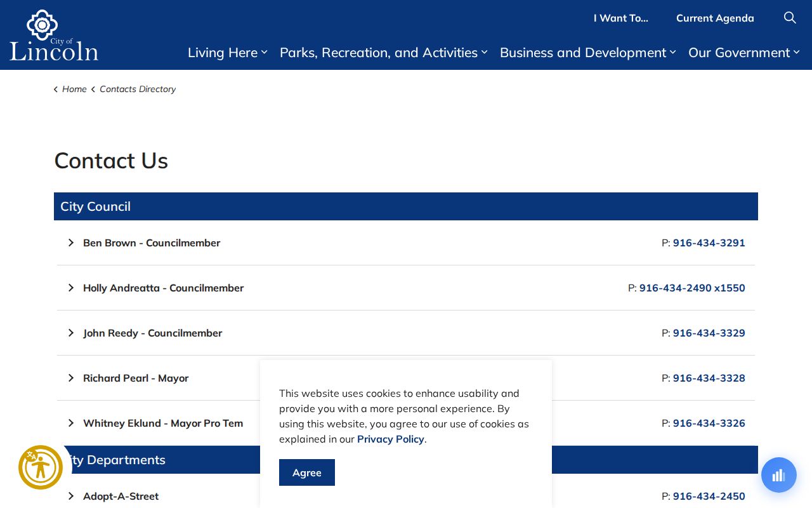Call Ben Brown at 916-434-3291
The height and width of the screenshot is (508, 812).
[709, 243]
